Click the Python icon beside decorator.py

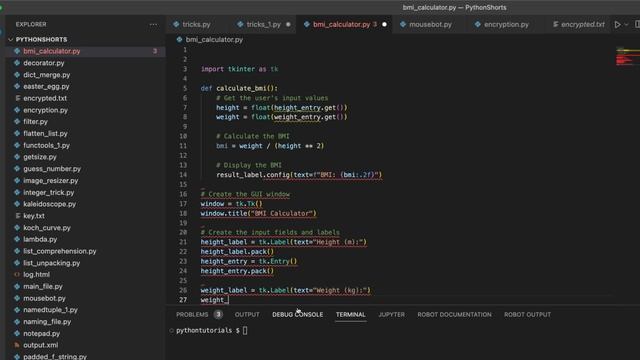[17, 63]
